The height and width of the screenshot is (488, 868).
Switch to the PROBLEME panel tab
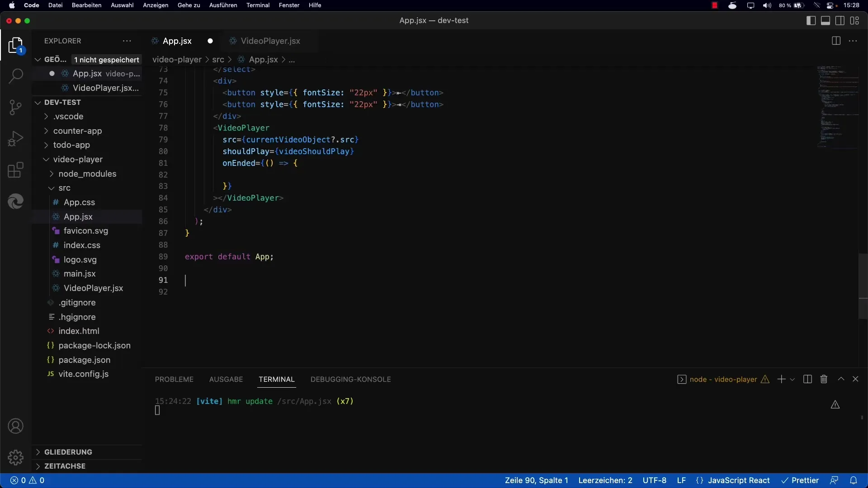pos(174,379)
